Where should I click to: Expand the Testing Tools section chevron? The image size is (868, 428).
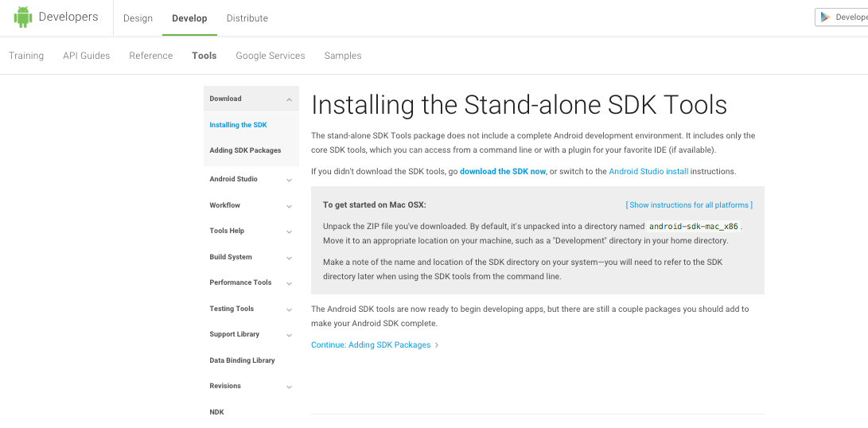[x=289, y=309]
